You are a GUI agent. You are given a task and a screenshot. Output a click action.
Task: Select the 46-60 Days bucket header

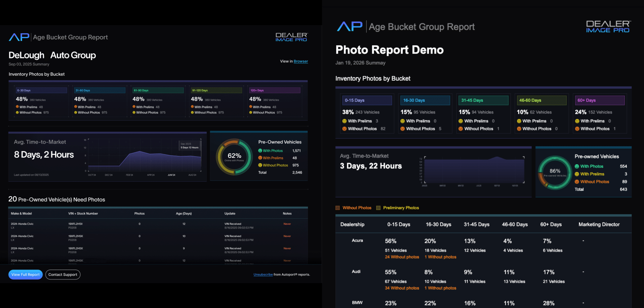pyautogui.click(x=542, y=100)
